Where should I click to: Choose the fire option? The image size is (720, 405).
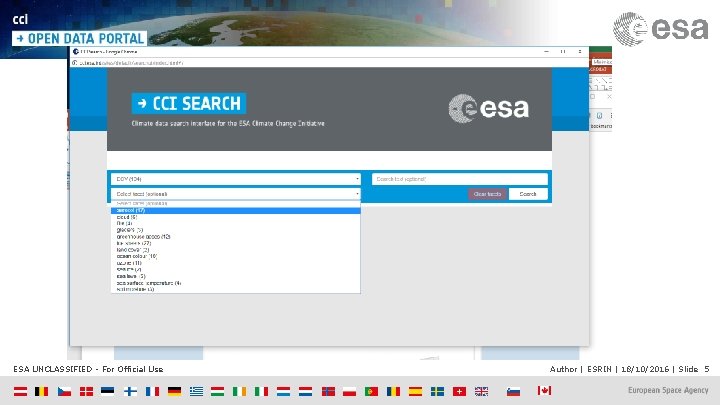click(x=236, y=223)
